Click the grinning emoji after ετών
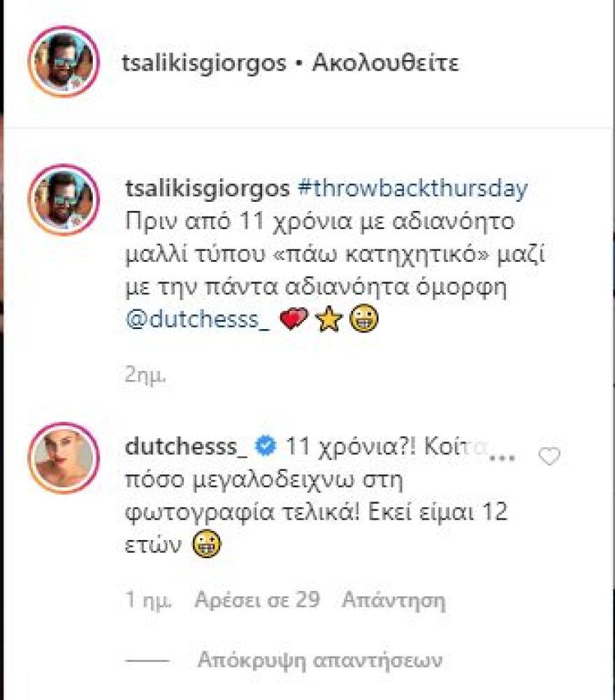615x700 pixels. pos(206,545)
